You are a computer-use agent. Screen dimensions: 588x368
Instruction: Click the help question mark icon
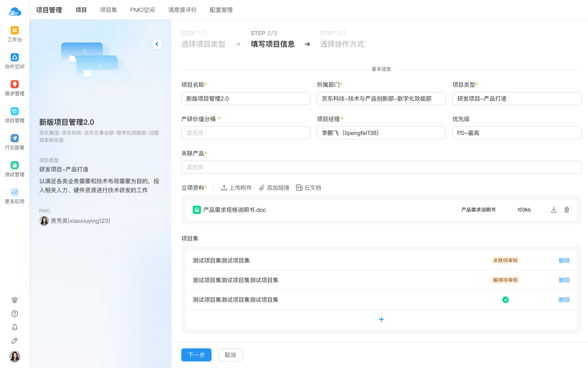click(x=14, y=314)
